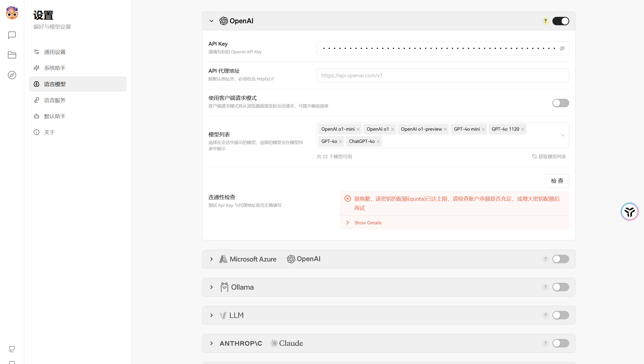
Task: Expand the LLM section
Action: [x=212, y=315]
